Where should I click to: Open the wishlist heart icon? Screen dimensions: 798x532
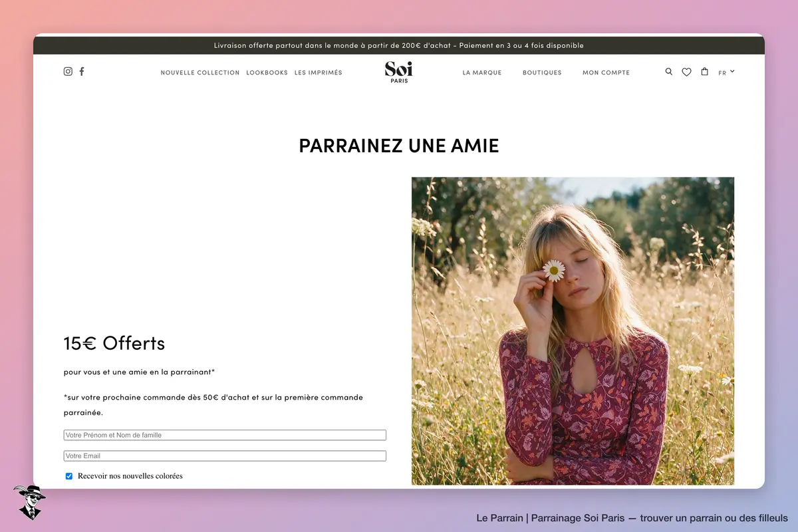686,72
